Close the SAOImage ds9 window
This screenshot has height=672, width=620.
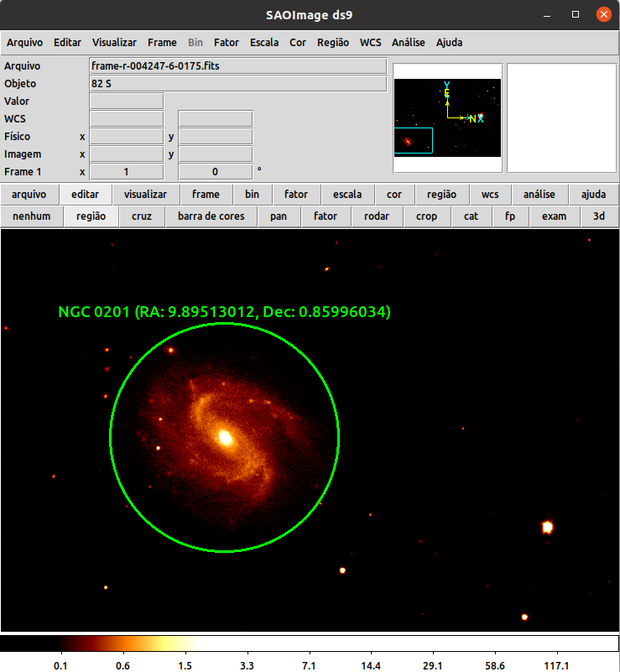[602, 14]
